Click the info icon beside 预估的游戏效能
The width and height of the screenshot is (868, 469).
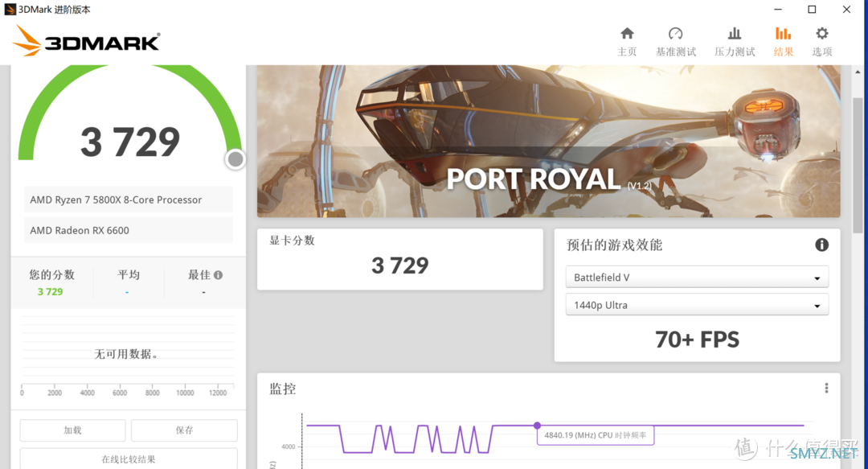click(821, 245)
